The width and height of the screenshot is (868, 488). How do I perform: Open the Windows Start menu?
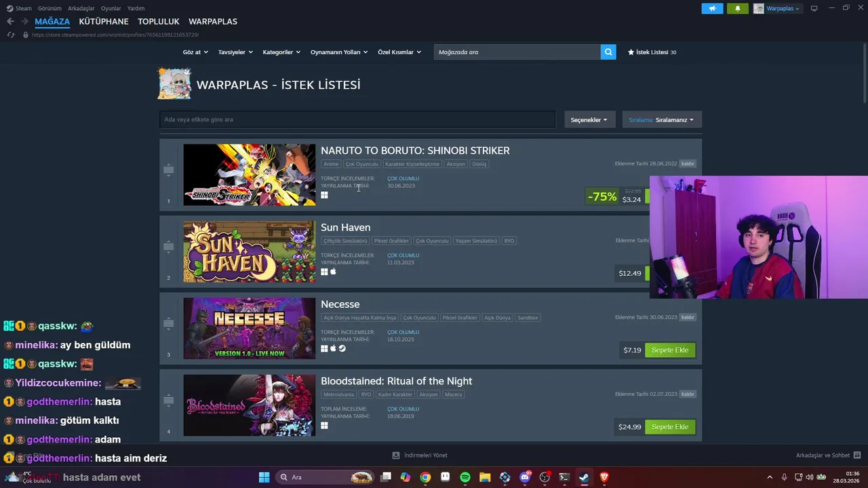(264, 477)
